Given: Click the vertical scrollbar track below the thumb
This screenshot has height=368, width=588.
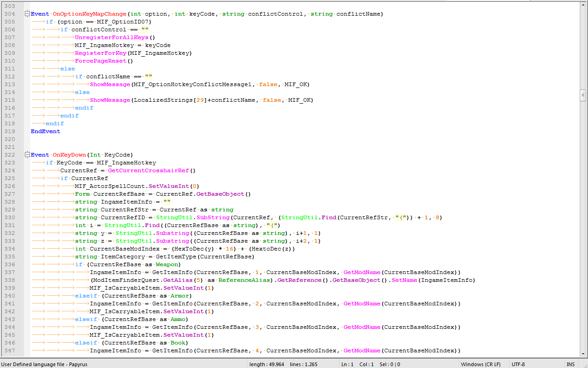Looking at the screenshot, I should pyautogui.click(x=583, y=230).
